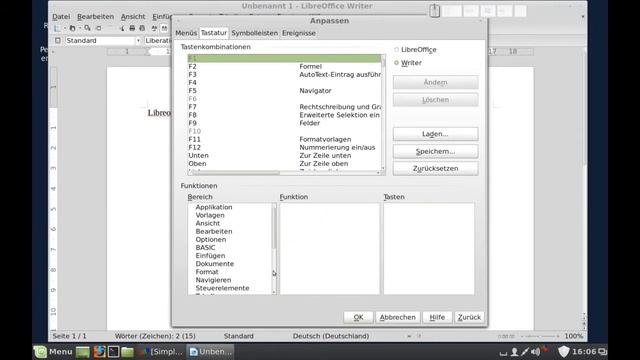Image resolution: width=640 pixels, height=360 pixels.
Task: Select Steuerelemente in the Bereich list
Action: [x=222, y=288]
